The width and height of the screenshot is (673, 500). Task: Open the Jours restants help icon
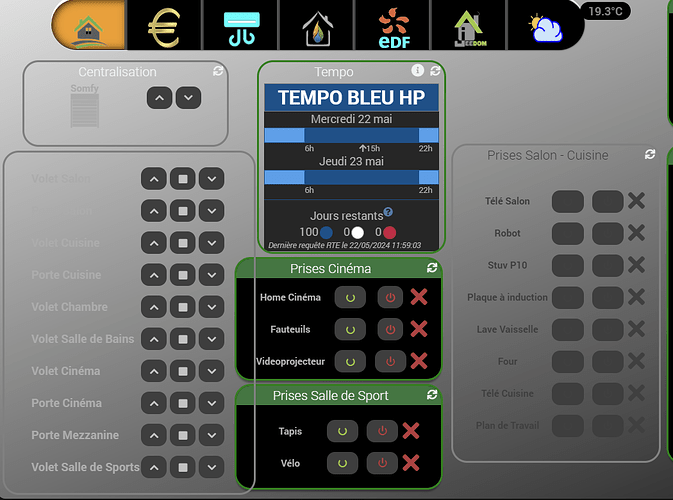388,212
